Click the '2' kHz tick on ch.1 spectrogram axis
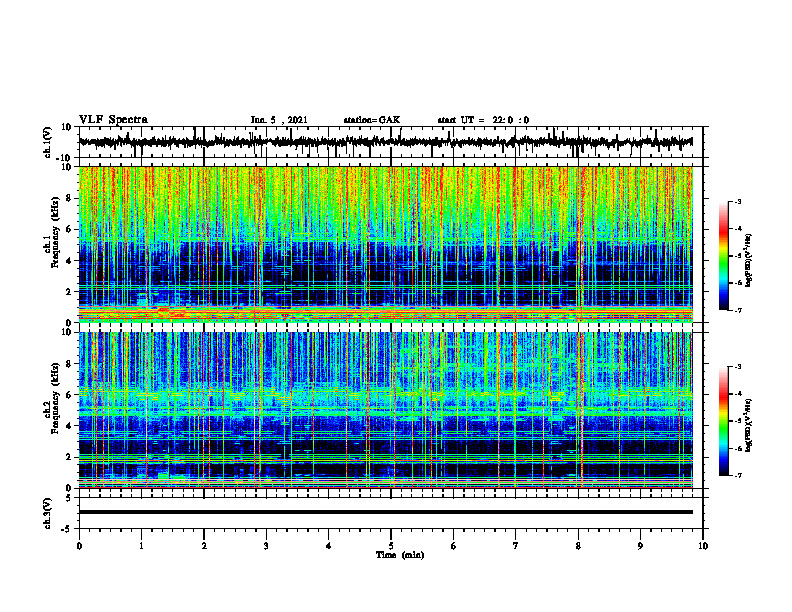This screenshot has width=792, height=612. pos(69,292)
